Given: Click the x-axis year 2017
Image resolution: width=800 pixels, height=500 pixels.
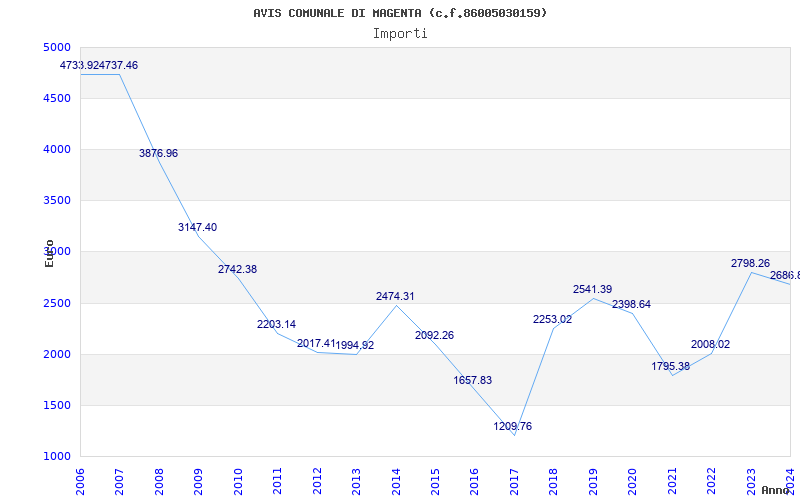Looking at the screenshot, I should click(x=514, y=482).
